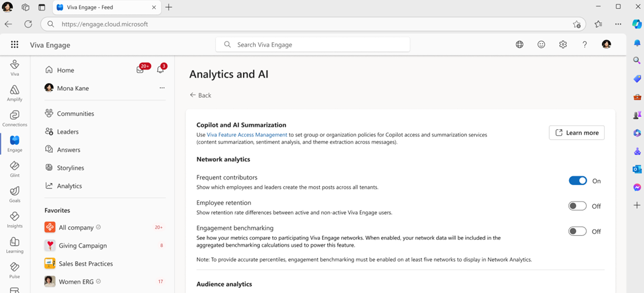Open the Edge sidebar tools briefcase icon
The height and width of the screenshot is (293, 644).
tap(637, 97)
